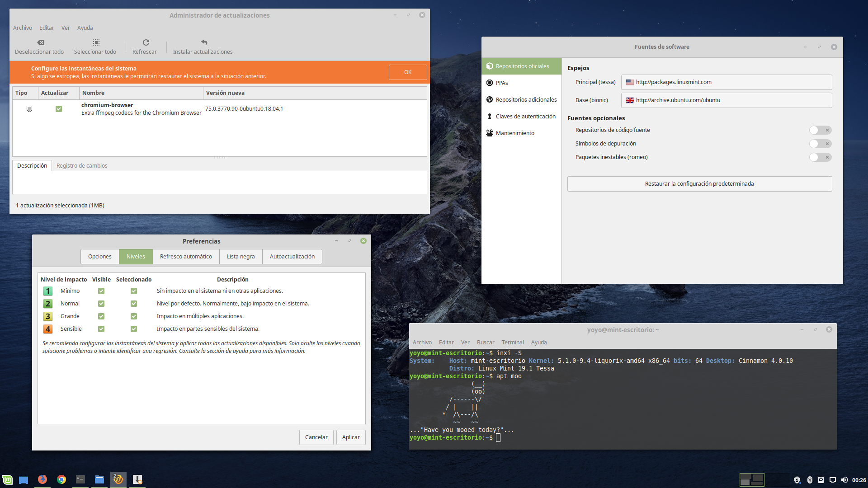868x488 pixels.
Task: Click Restaurar la configuración predeterminada button
Action: [699, 184]
